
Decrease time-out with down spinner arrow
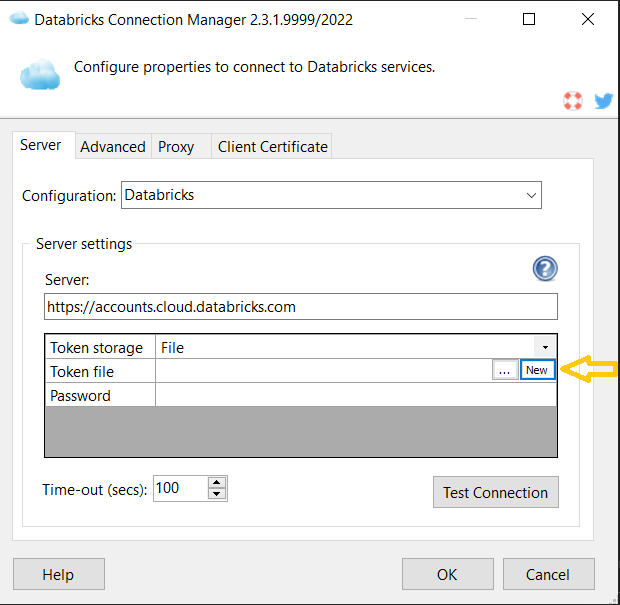pyautogui.click(x=217, y=493)
